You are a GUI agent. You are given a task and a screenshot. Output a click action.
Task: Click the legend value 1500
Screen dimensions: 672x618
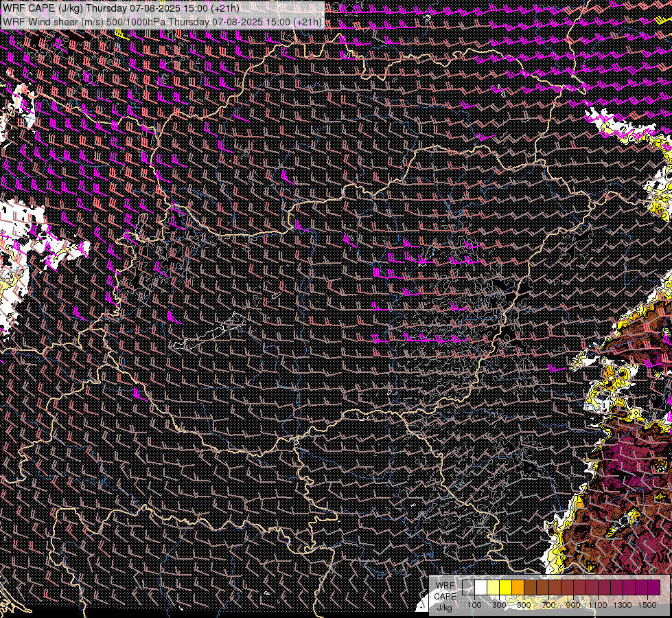pyautogui.click(x=647, y=605)
